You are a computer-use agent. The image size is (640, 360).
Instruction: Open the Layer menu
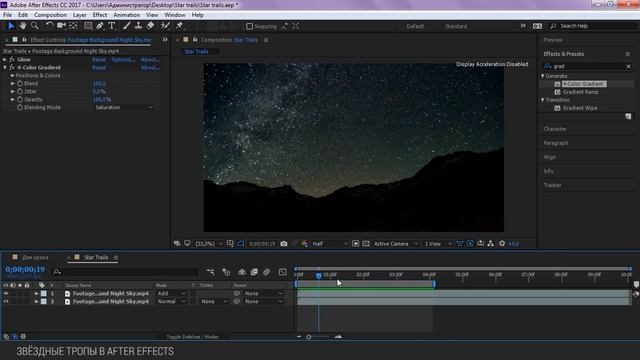[x=80, y=15]
